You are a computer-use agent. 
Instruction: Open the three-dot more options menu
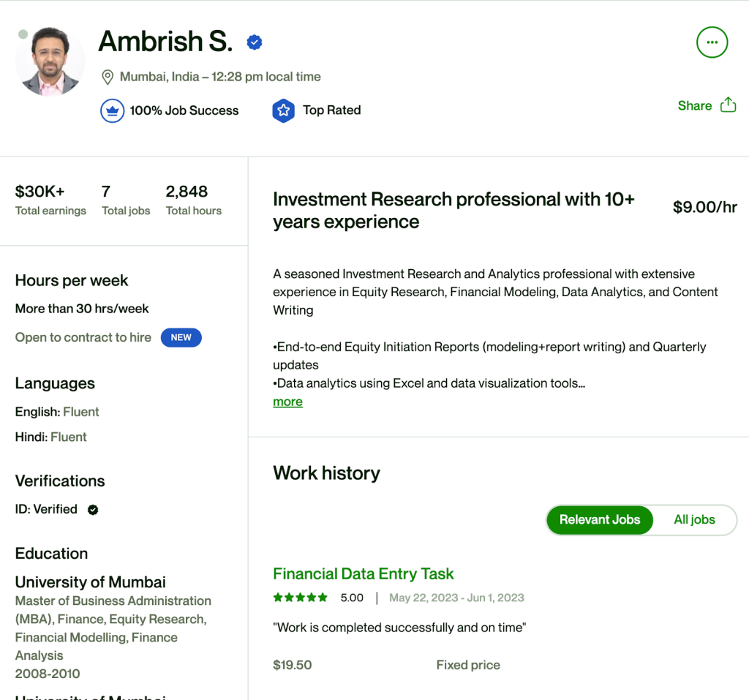tap(712, 42)
